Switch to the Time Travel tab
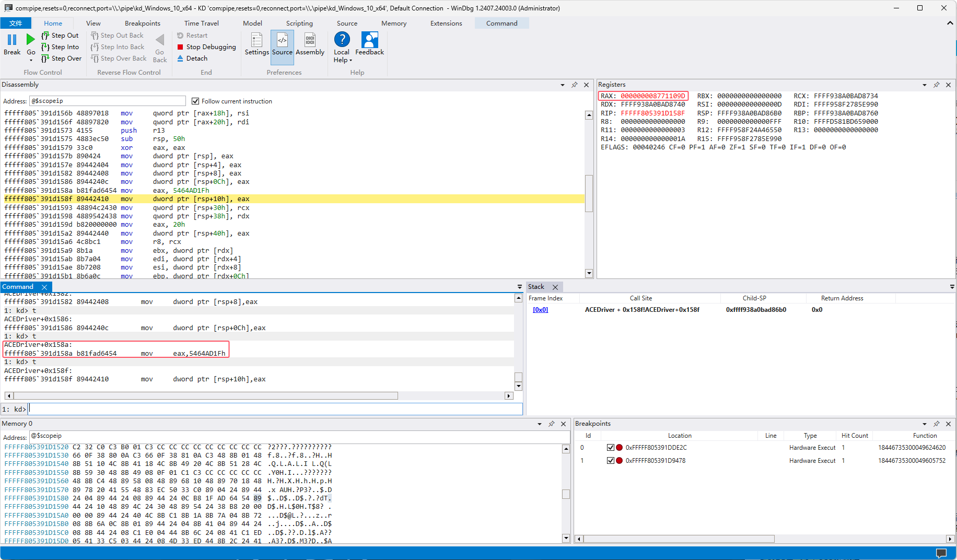This screenshot has width=957, height=560. (202, 23)
